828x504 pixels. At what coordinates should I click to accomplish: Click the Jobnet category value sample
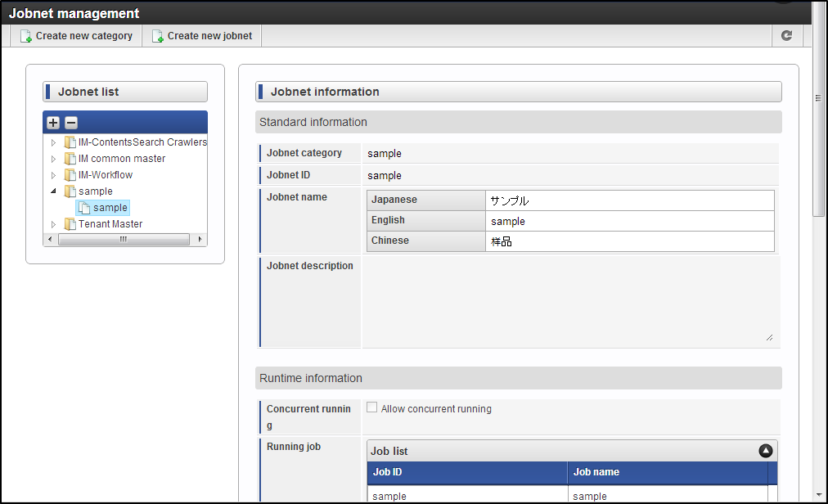(385, 153)
